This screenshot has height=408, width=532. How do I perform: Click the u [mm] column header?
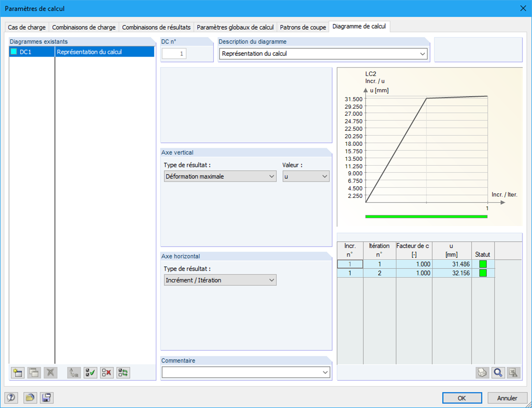452,250
